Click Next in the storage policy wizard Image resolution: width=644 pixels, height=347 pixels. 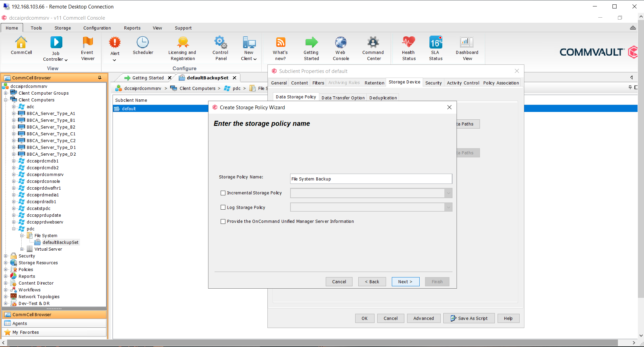coord(405,282)
